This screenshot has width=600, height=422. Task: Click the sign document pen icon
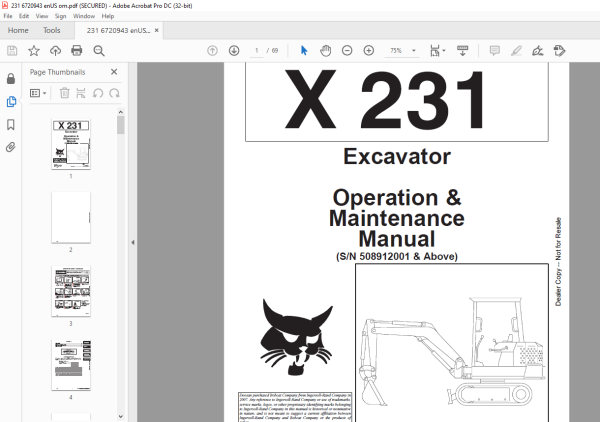(538, 51)
